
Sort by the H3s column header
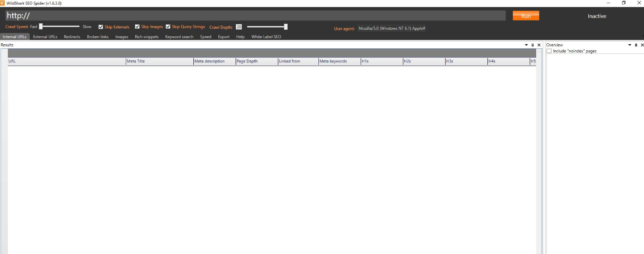click(x=467, y=61)
